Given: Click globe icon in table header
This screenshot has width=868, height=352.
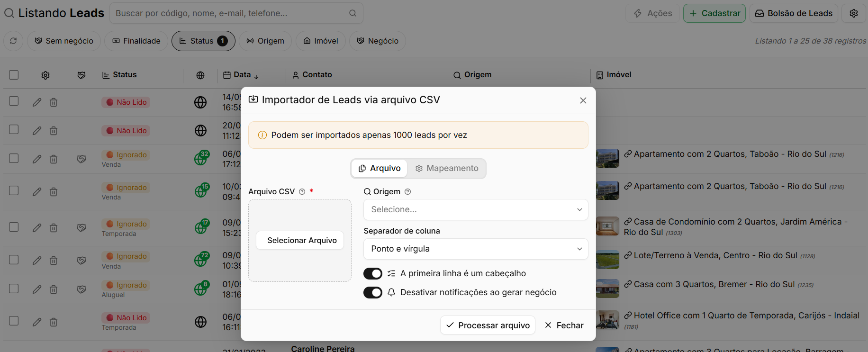Looking at the screenshot, I should 200,75.
